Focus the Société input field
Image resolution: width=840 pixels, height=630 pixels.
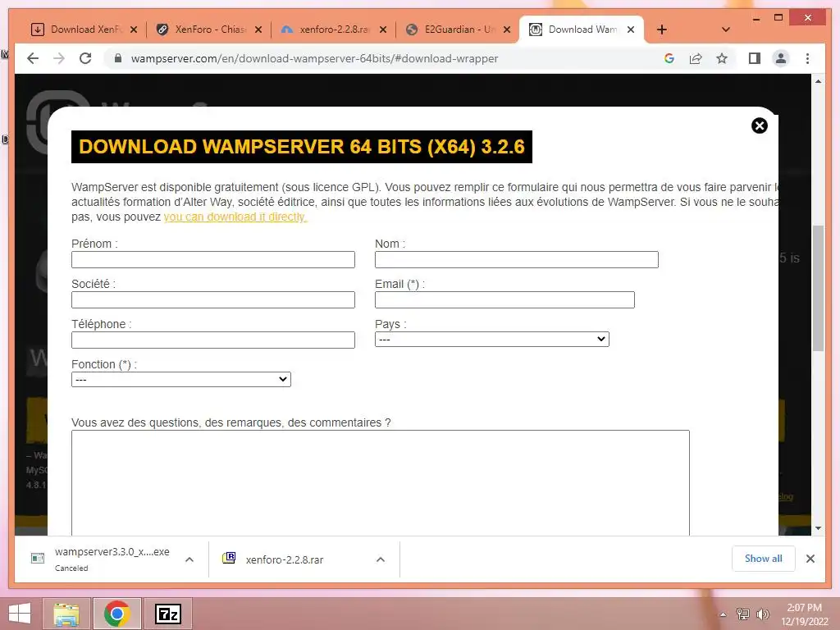tap(213, 299)
